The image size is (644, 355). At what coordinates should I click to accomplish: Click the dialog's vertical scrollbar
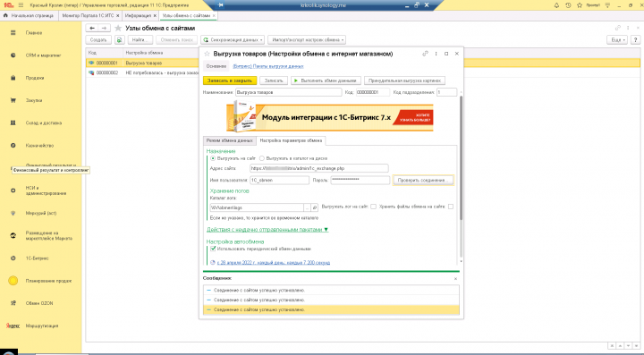click(x=461, y=158)
